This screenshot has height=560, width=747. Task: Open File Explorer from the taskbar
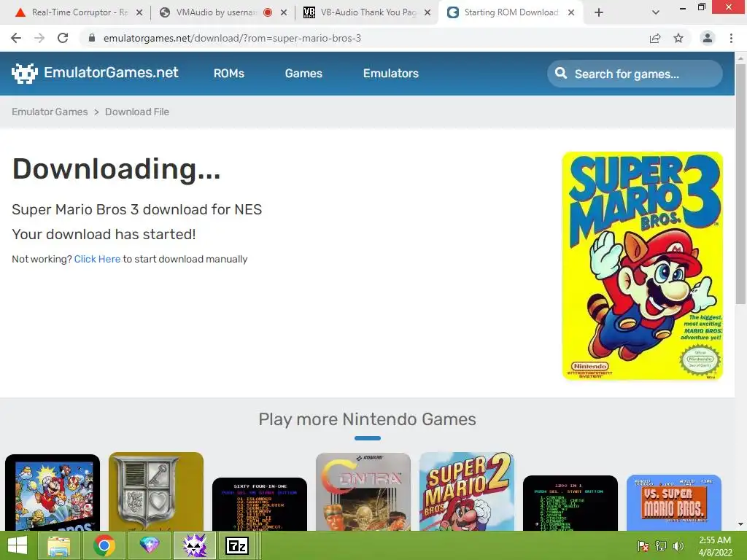click(58, 545)
